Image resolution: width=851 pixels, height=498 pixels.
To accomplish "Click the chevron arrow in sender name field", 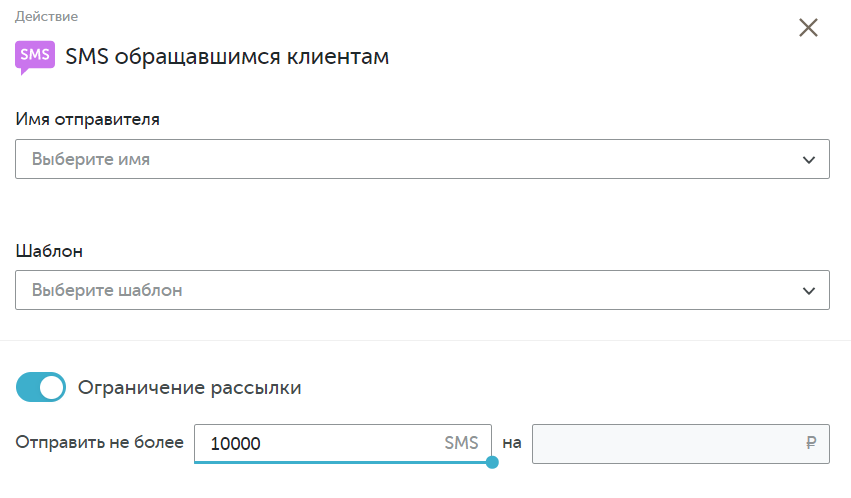I will tap(809, 159).
